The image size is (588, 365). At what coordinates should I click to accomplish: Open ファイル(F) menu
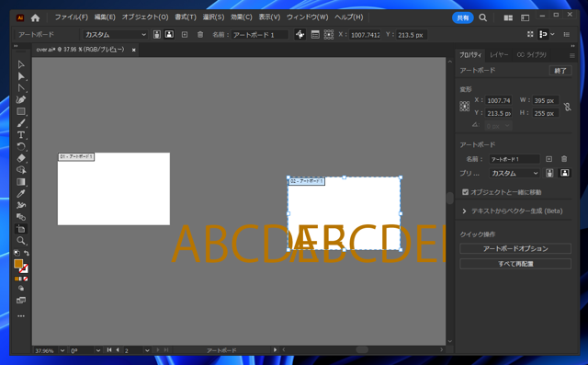[72, 17]
